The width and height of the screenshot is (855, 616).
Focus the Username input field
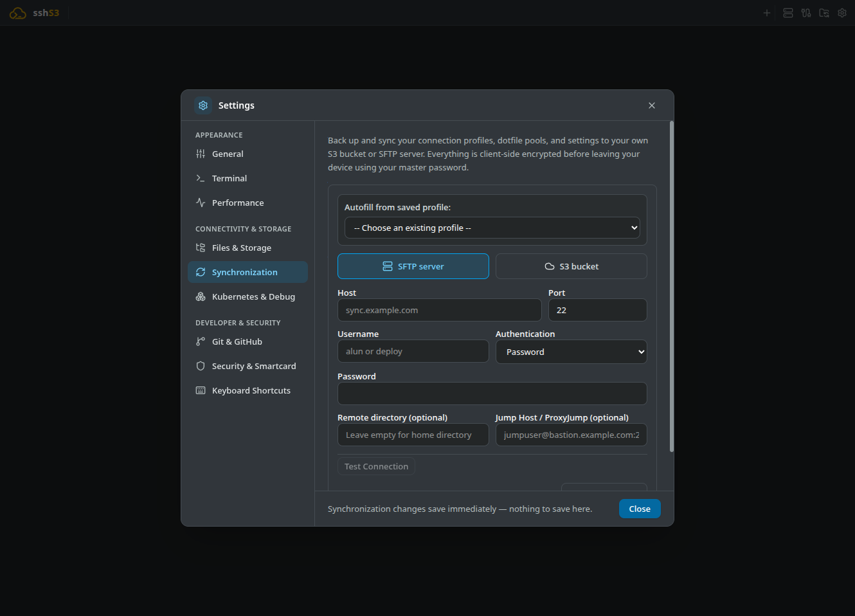pyautogui.click(x=413, y=351)
